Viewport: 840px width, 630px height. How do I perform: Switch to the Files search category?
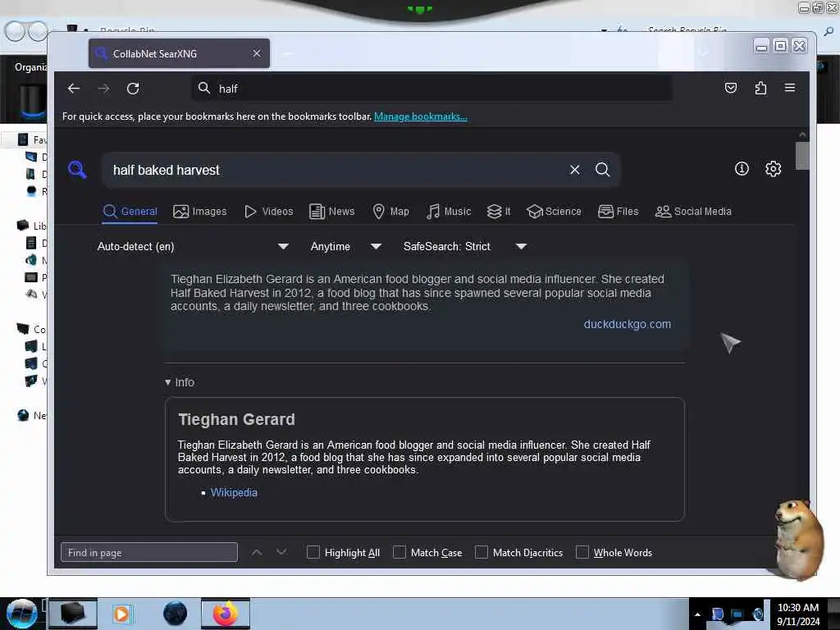619,212
